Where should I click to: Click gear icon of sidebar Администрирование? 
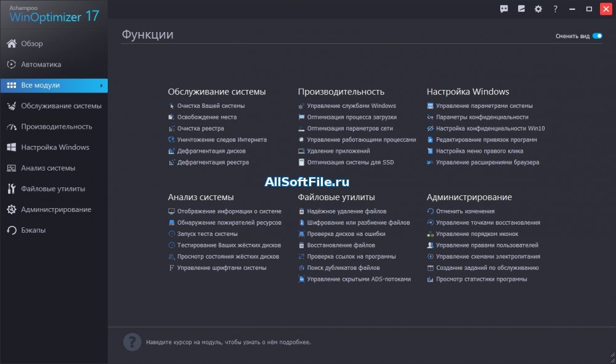[x=11, y=209]
